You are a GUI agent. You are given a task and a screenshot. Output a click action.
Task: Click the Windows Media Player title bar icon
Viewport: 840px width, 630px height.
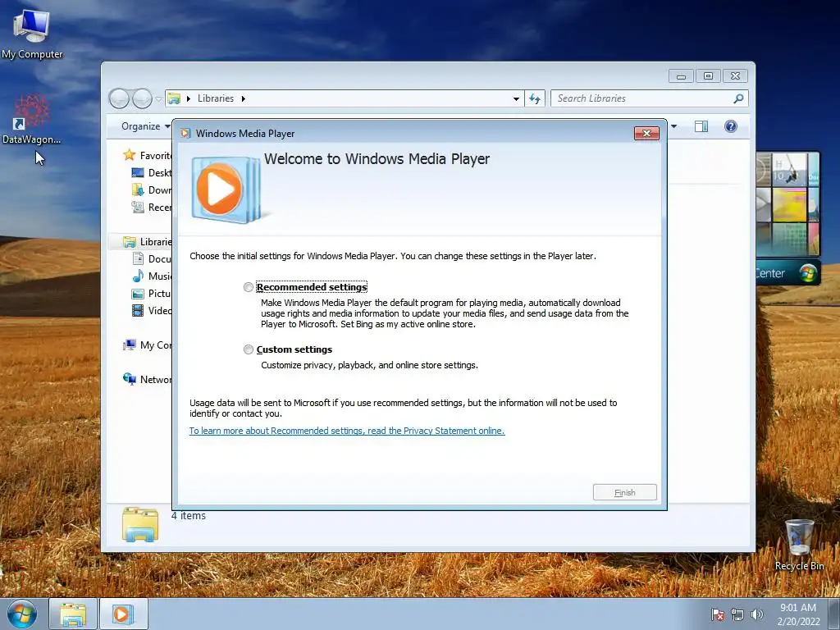pyautogui.click(x=185, y=134)
